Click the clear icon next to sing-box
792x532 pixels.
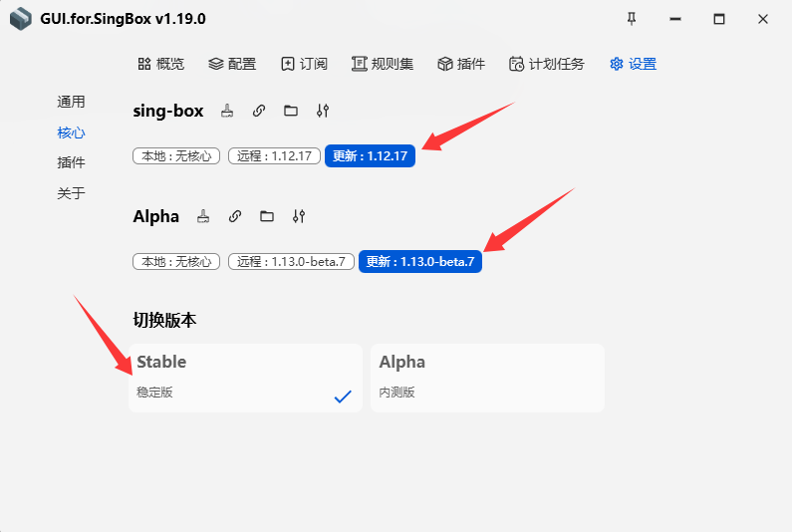coord(227,111)
